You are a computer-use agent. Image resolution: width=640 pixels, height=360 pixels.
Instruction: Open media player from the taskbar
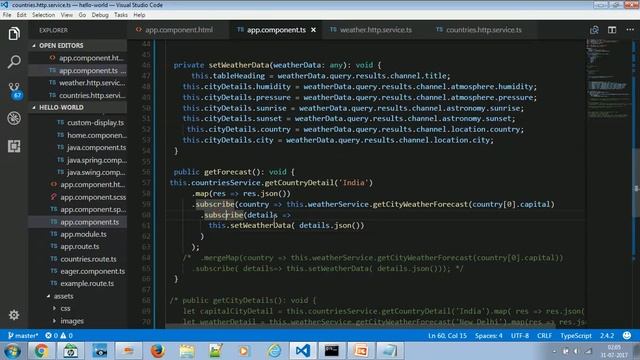pyautogui.click(x=244, y=351)
